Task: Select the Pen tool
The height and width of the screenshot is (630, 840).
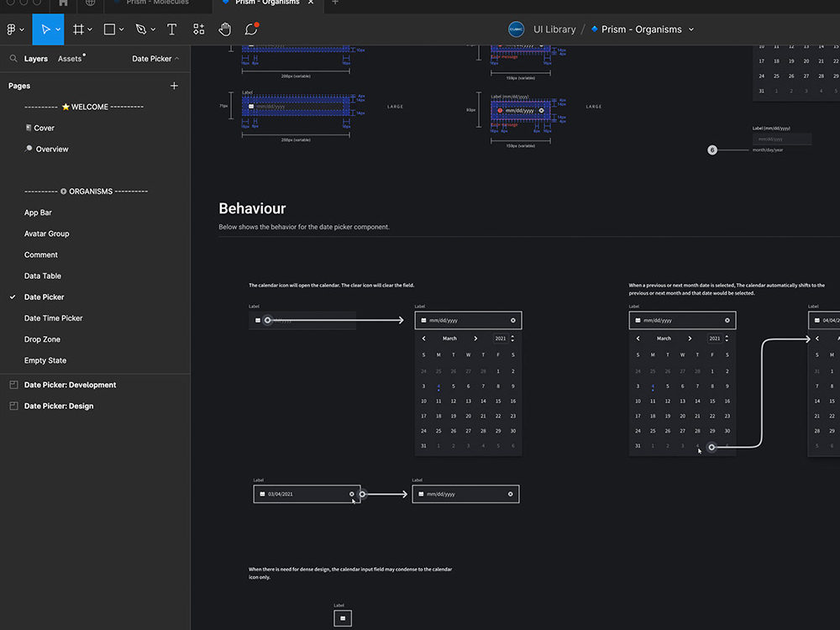Action: coord(141,29)
